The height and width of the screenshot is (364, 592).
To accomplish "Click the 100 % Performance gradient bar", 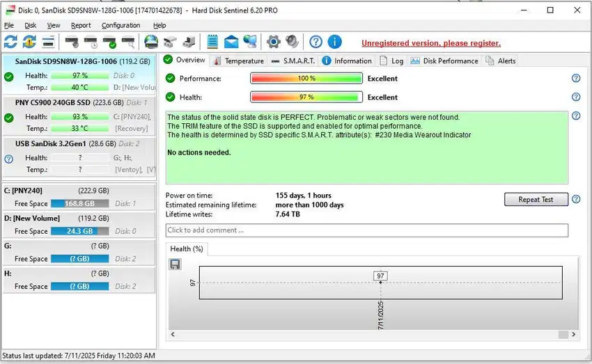I will (306, 79).
